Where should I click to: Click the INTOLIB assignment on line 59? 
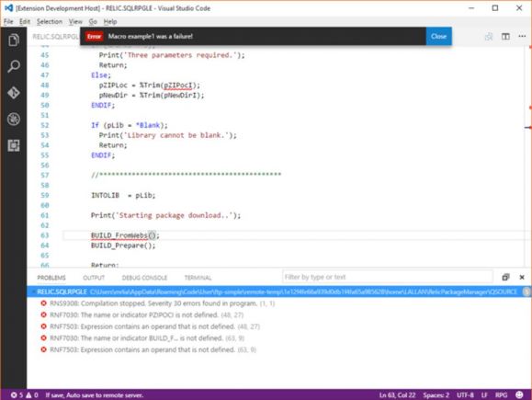(x=123, y=195)
